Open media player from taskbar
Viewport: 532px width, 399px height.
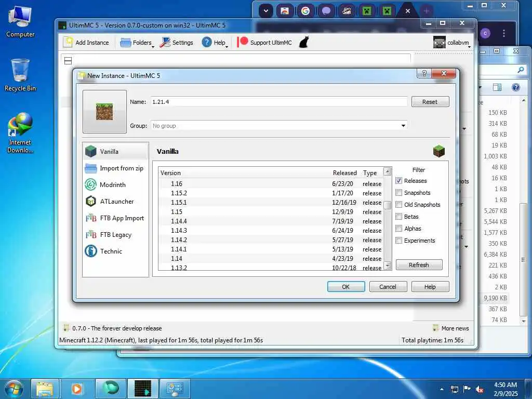77,389
